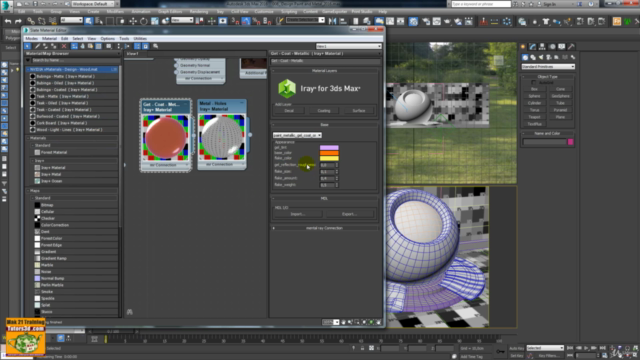Collapse the NVIDIA vMaterials Design Wood group
This screenshot has width=640, height=360.
coord(72,69)
